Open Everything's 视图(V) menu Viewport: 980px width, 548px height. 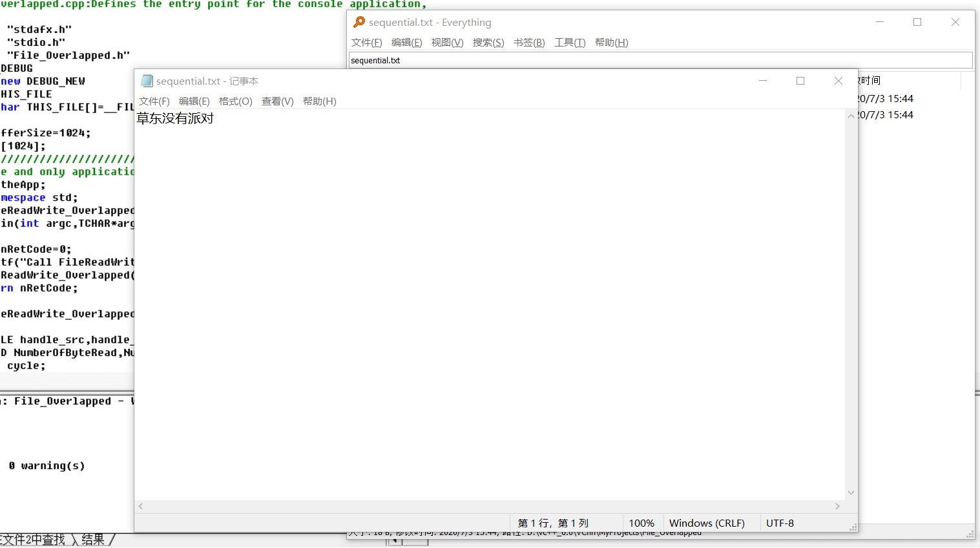(x=448, y=43)
